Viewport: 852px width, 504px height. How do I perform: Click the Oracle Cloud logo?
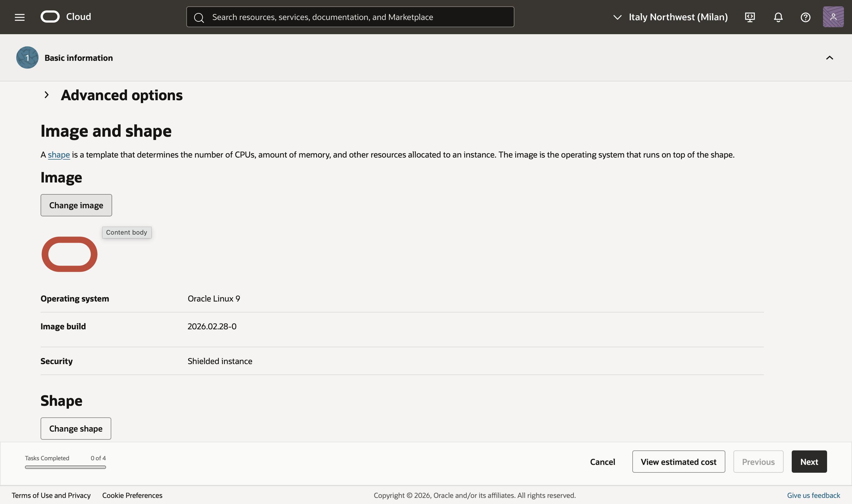click(x=66, y=17)
